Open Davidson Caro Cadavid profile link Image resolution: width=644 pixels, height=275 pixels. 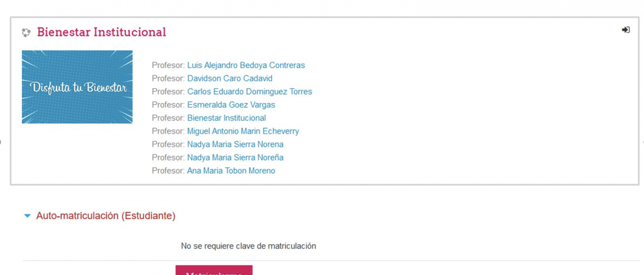[230, 79]
